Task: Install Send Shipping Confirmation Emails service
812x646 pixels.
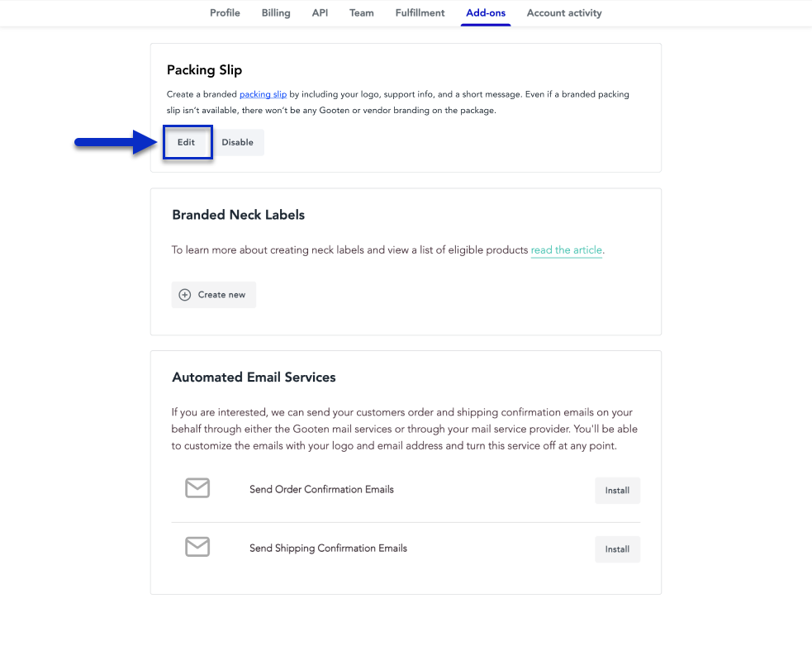Action: point(617,549)
